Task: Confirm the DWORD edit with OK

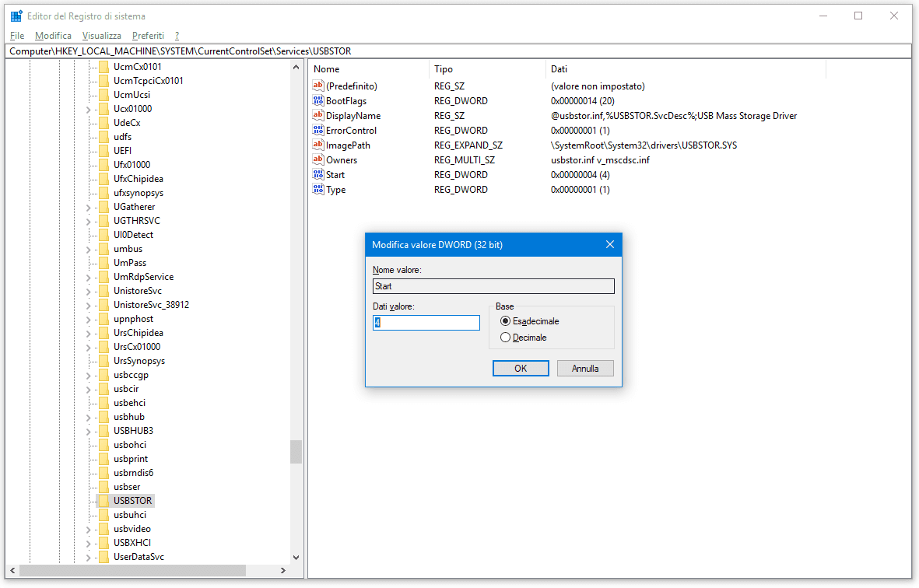Action: point(521,369)
